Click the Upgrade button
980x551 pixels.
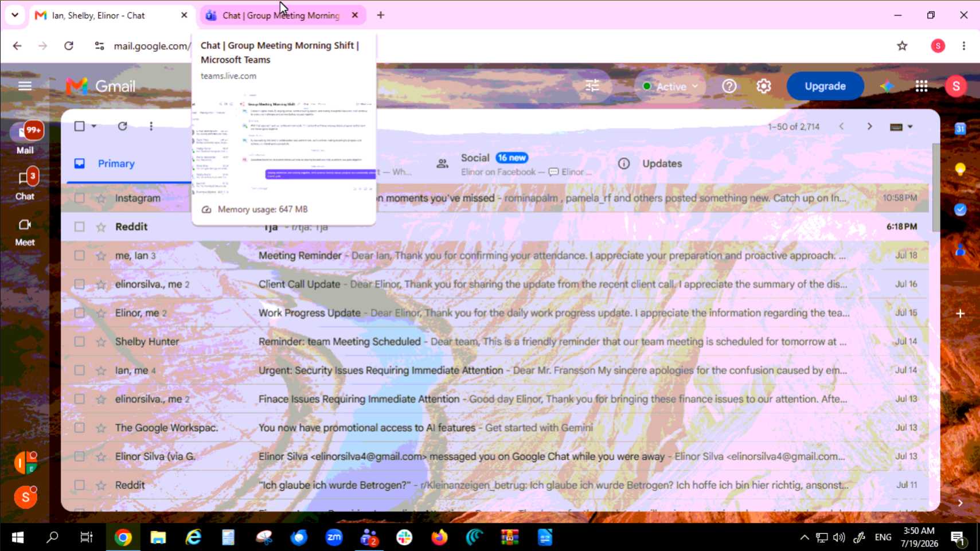pyautogui.click(x=825, y=86)
